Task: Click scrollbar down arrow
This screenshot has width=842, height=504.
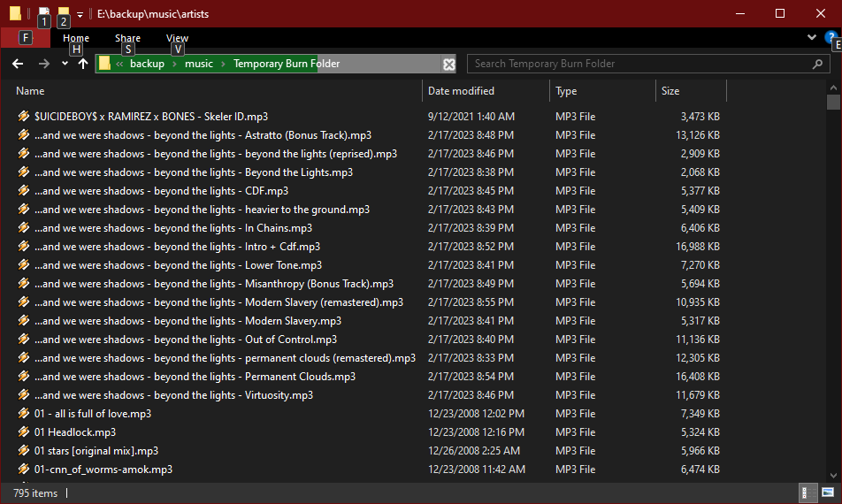Action: point(833,476)
